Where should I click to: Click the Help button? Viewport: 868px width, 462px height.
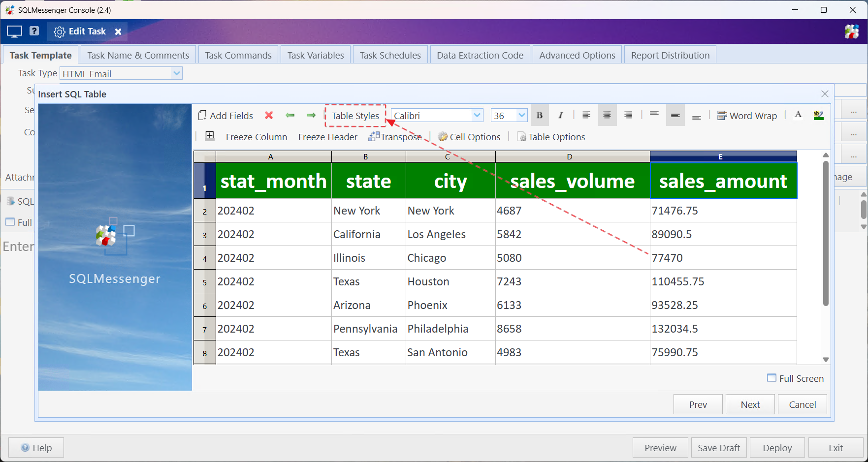pos(36,448)
